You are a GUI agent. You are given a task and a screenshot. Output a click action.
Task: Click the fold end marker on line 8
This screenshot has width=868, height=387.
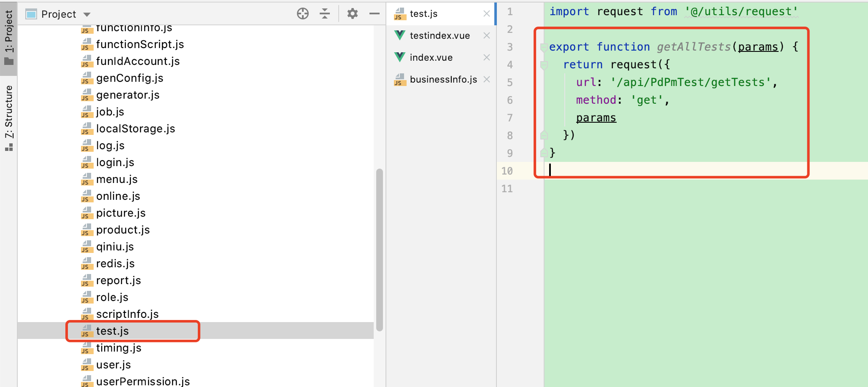click(x=544, y=135)
